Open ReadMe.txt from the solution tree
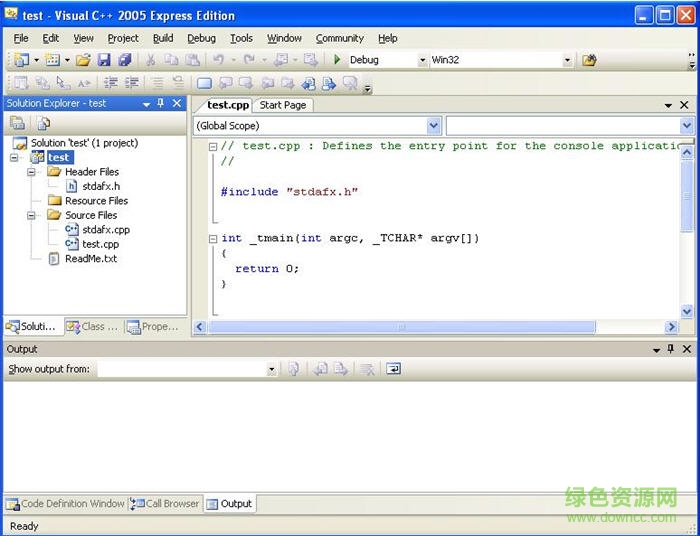Image resolution: width=700 pixels, height=536 pixels. (x=90, y=259)
